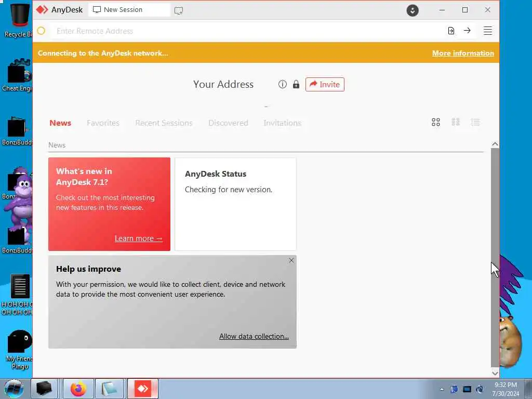This screenshot has width=532, height=399.
Task: Select the My Friend Pingu desktop icon
Action: pyautogui.click(x=19, y=350)
